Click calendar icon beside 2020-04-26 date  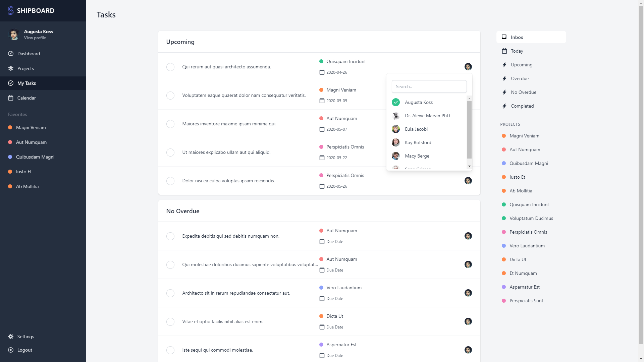point(322,72)
